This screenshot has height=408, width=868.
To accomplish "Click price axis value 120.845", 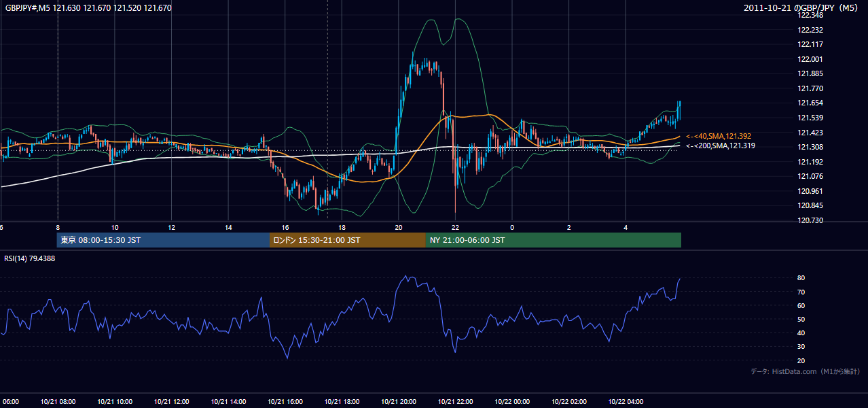I will click(x=810, y=205).
